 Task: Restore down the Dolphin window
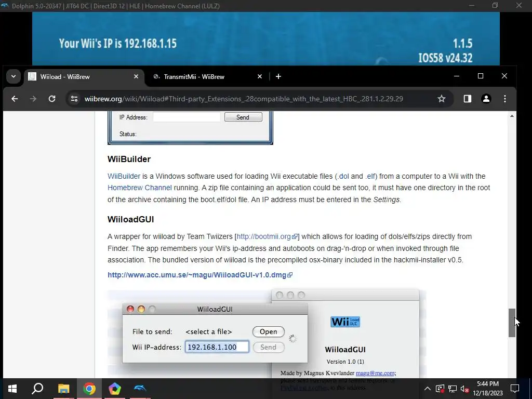coord(495,6)
